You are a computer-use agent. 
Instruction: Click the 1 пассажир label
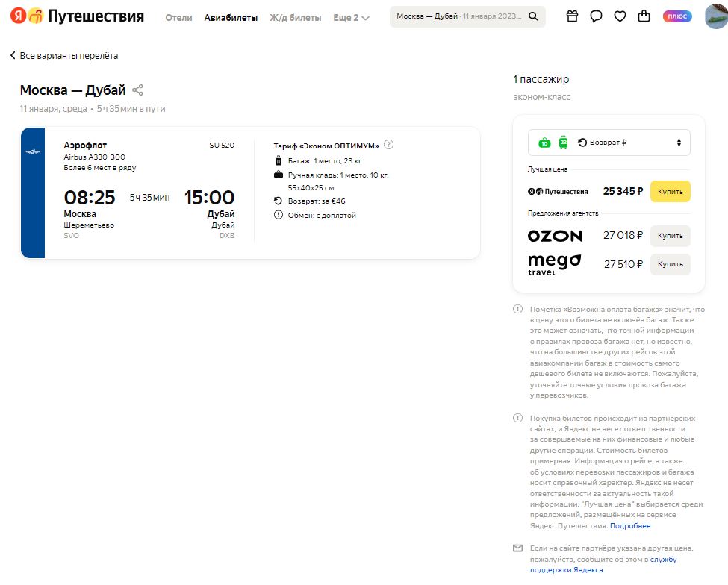[x=541, y=79]
